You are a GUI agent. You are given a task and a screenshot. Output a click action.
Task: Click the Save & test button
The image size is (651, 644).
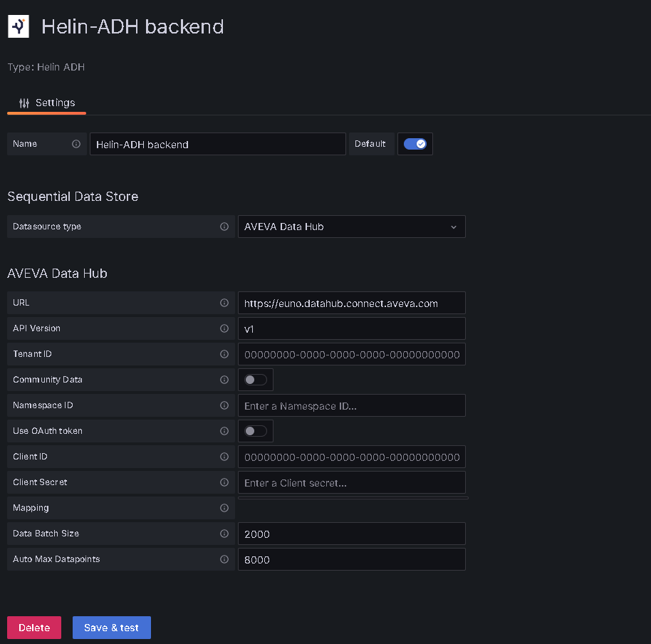click(112, 628)
